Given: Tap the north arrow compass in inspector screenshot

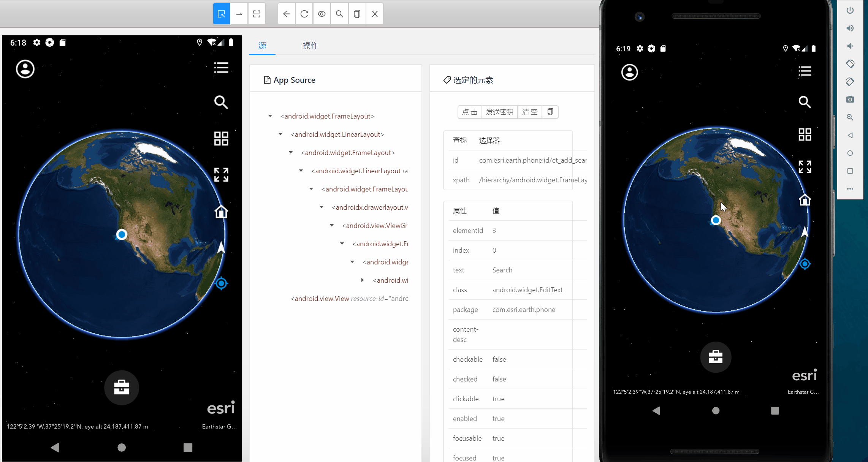Looking at the screenshot, I should tap(221, 247).
